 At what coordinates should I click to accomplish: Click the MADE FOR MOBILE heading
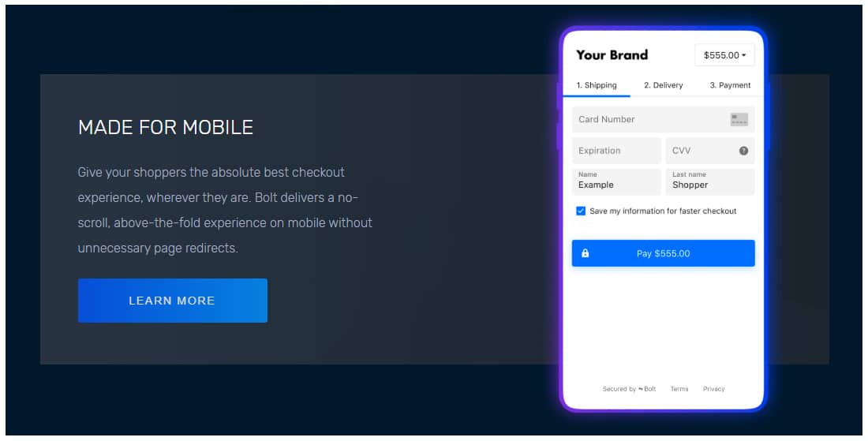[166, 127]
